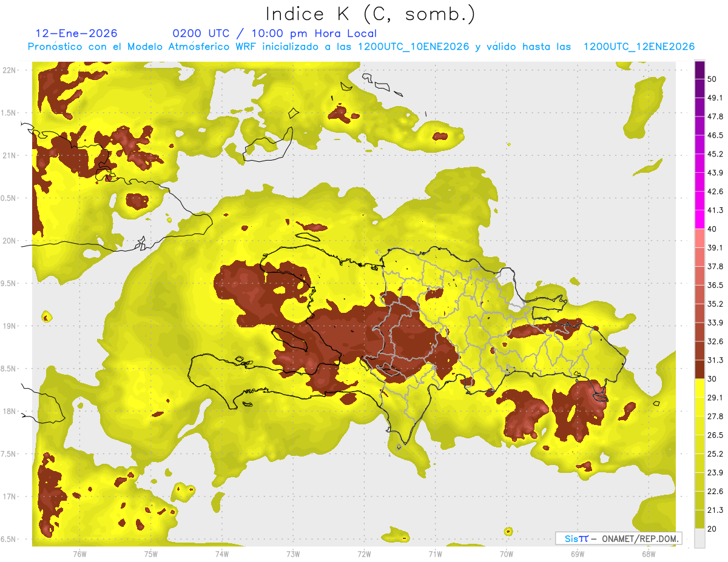Viewport: 728px width, 562px height.
Task: Click the "20N" latitude label
Action: click(x=10, y=241)
